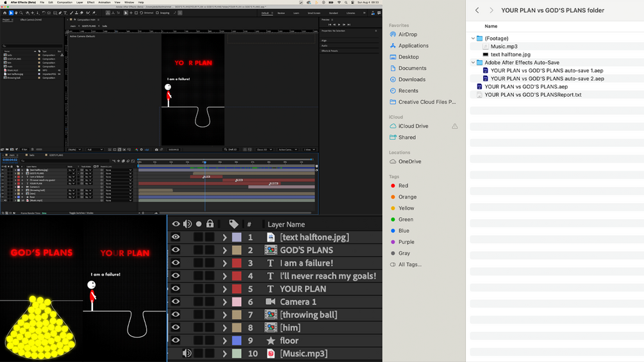Screen dimensions: 644x362
Task: Click the Wi-Fi icon in the macOS menu bar
Action: (339, 3)
